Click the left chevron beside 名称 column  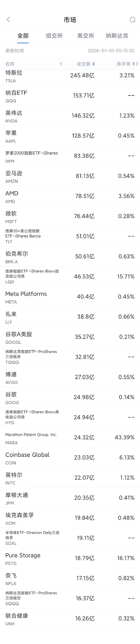click(x=61, y=64)
